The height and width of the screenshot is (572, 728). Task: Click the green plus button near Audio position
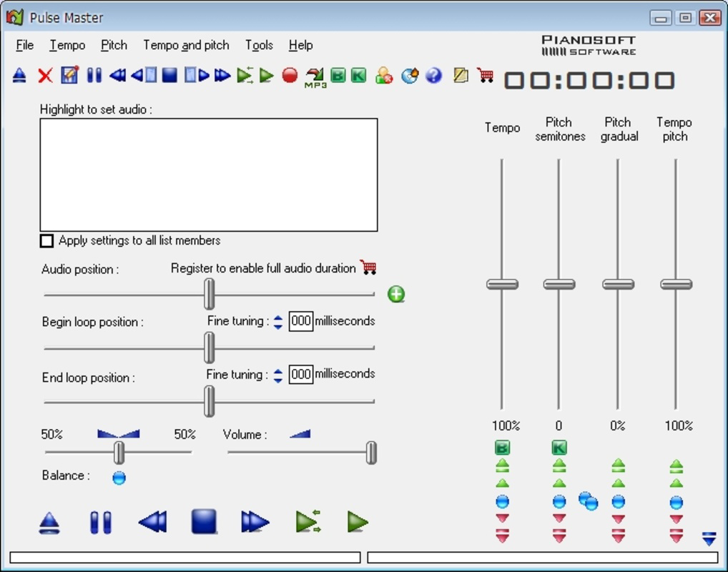click(x=396, y=294)
